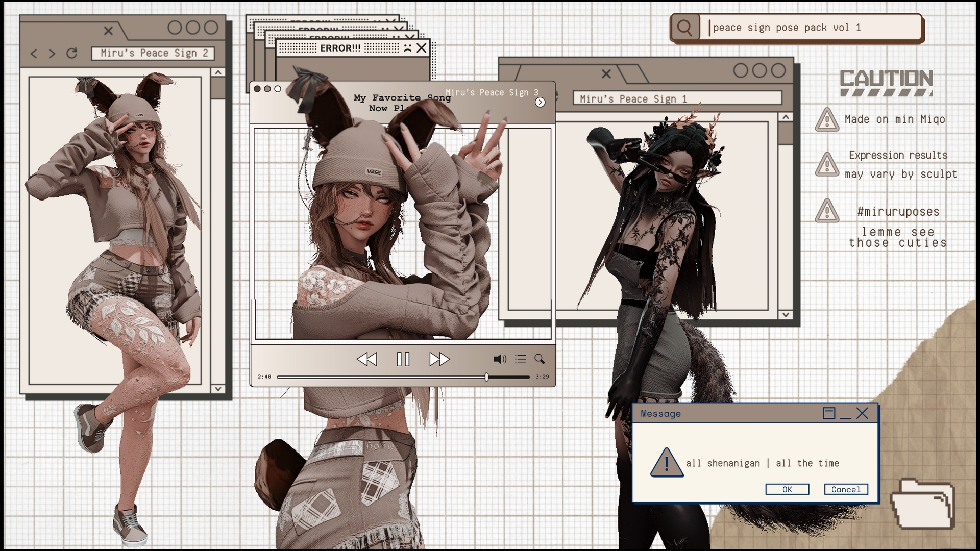Screen dimensions: 980x551
Task: Close the Message dialog
Action: pos(862,413)
